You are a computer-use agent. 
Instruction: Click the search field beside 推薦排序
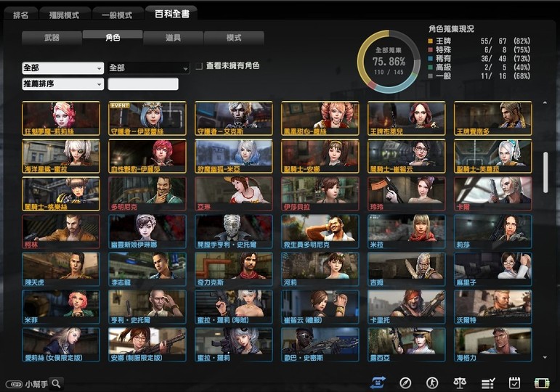(x=143, y=84)
